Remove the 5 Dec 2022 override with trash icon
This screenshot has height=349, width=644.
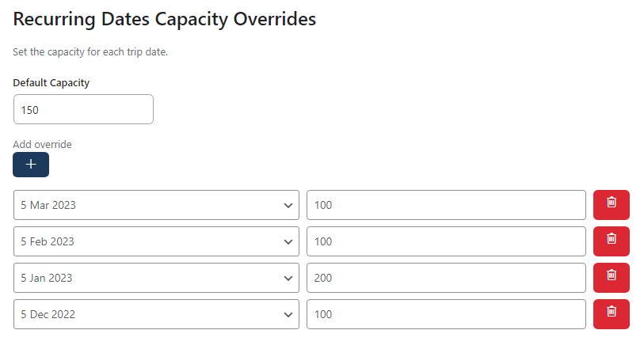[x=611, y=314]
